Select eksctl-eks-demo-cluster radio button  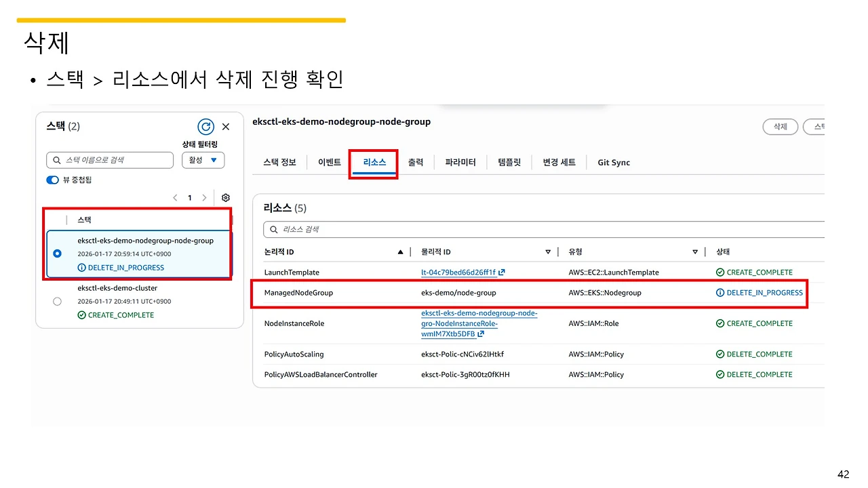point(57,301)
